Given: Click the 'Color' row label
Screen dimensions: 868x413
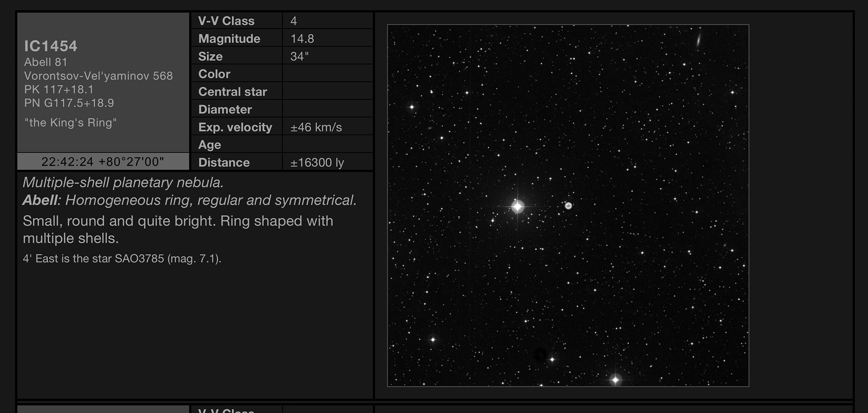Looking at the screenshot, I should coord(214,74).
